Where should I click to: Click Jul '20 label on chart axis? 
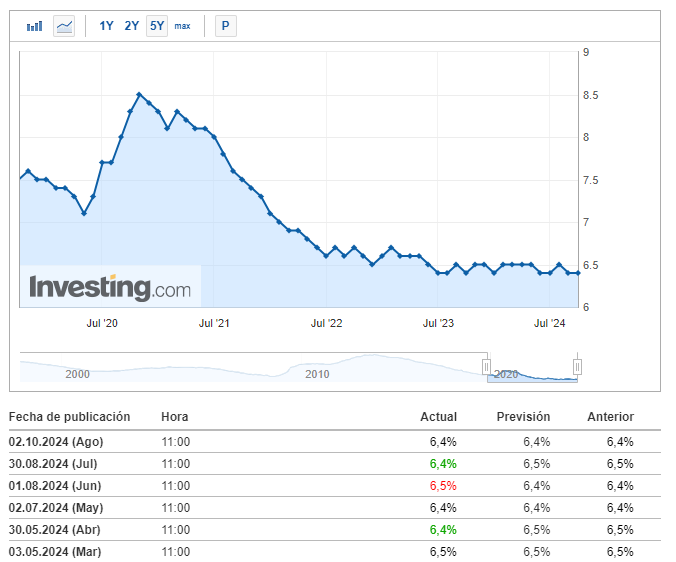pos(102,323)
